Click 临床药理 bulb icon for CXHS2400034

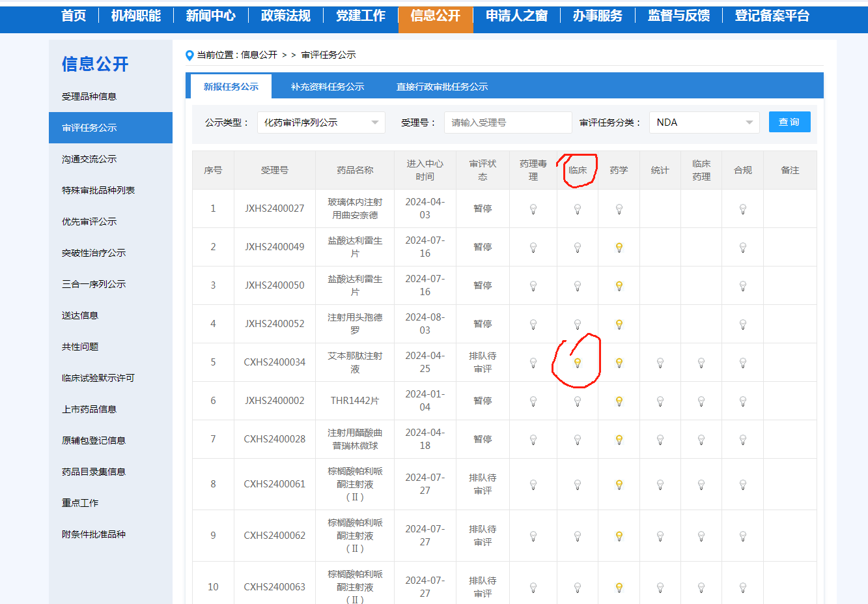point(701,363)
